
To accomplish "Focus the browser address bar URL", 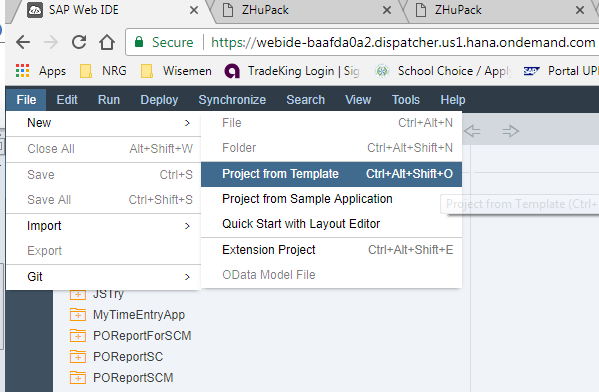I will [403, 42].
